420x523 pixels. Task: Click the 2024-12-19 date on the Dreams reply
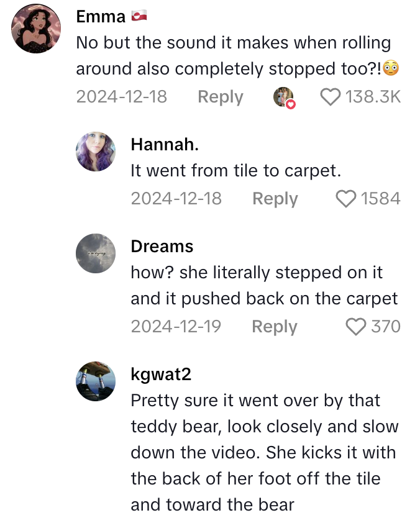176,327
